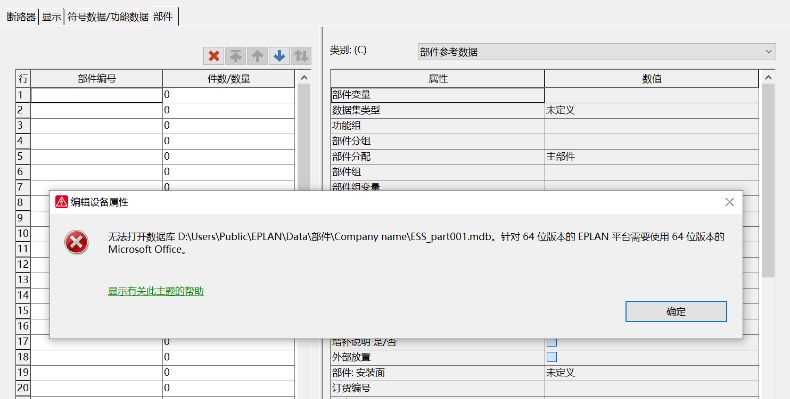
Task: Click the 行 column header
Action: (x=23, y=79)
